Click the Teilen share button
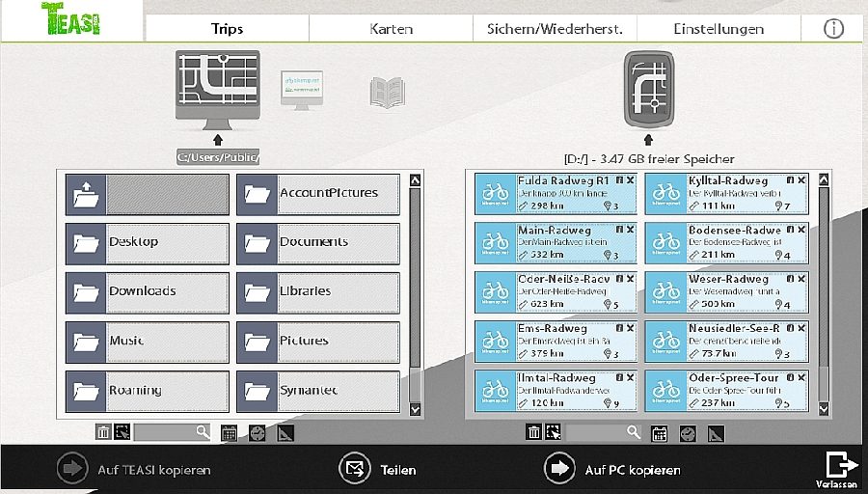This screenshot has height=494, width=868. pos(377,469)
